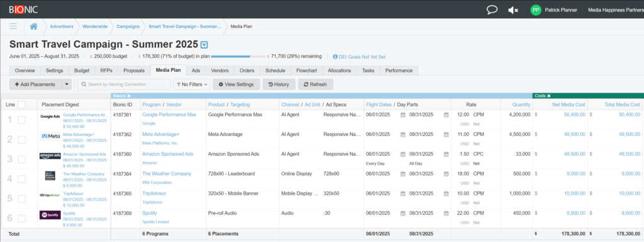Image resolution: width=644 pixels, height=242 pixels.
Task: Check the box for line 6
Action: [22, 219]
